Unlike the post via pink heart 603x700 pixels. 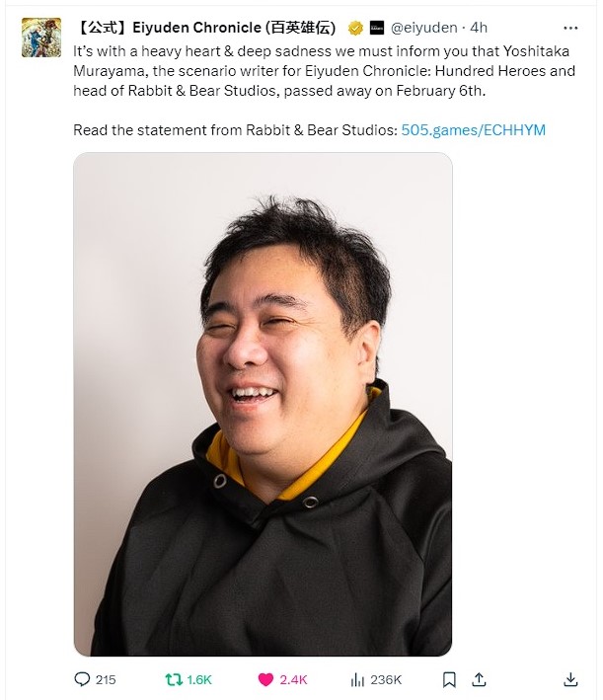(265, 679)
